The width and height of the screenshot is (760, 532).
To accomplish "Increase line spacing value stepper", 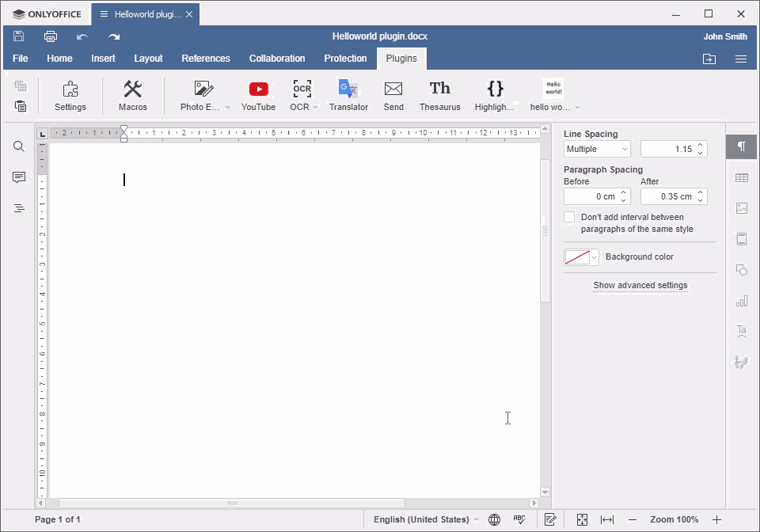I will (701, 145).
